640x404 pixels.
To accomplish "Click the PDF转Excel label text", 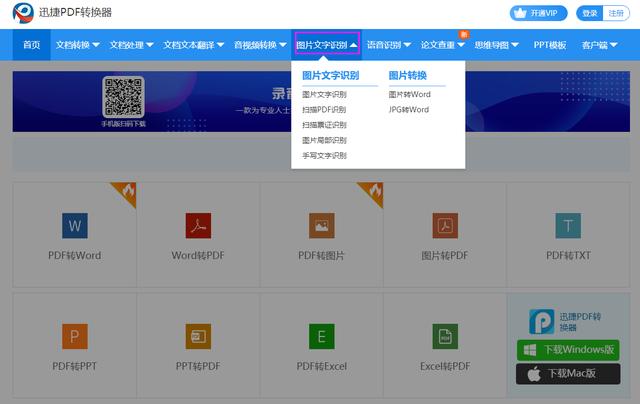I will point(322,366).
